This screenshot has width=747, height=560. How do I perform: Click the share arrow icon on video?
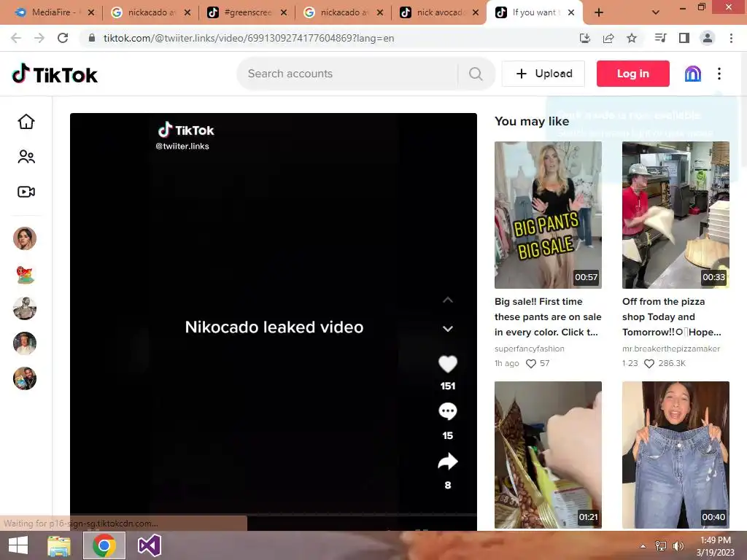[448, 462]
